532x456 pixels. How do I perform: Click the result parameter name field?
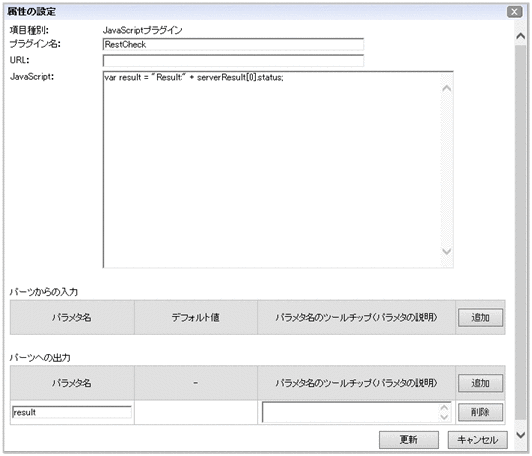[72, 412]
